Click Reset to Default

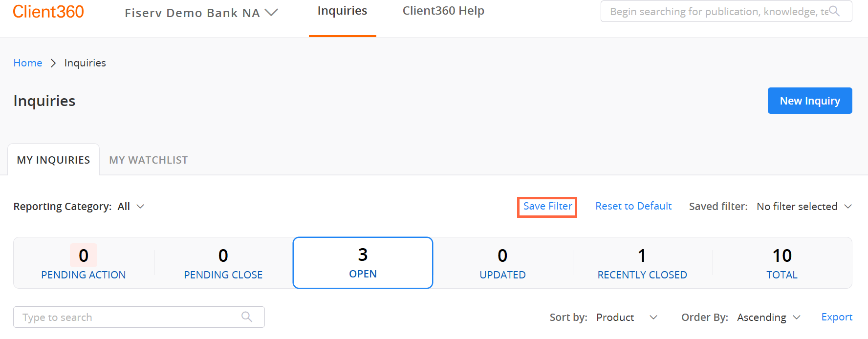point(633,206)
